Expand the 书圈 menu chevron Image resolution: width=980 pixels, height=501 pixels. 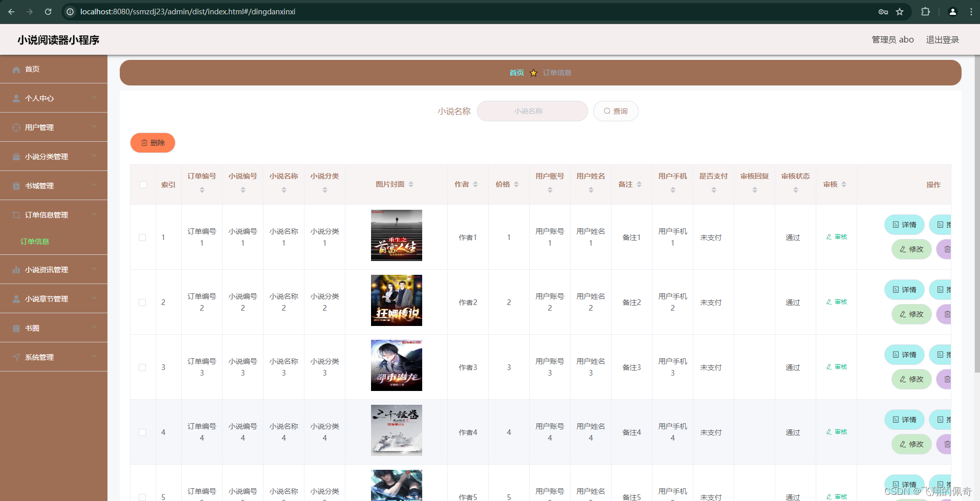point(94,328)
